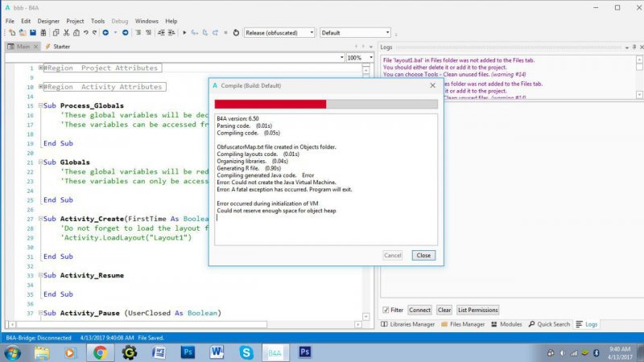This screenshot has height=362, width=644.
Task: Click the Navigate Backward arrow icon
Action: pyautogui.click(x=105, y=33)
